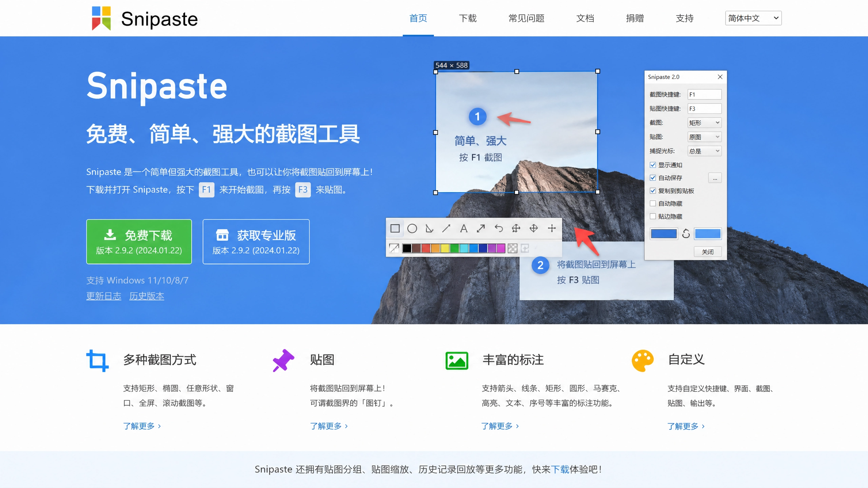868x488 pixels.
Task: Click the download arrow icon on the green button
Action: coord(110,235)
